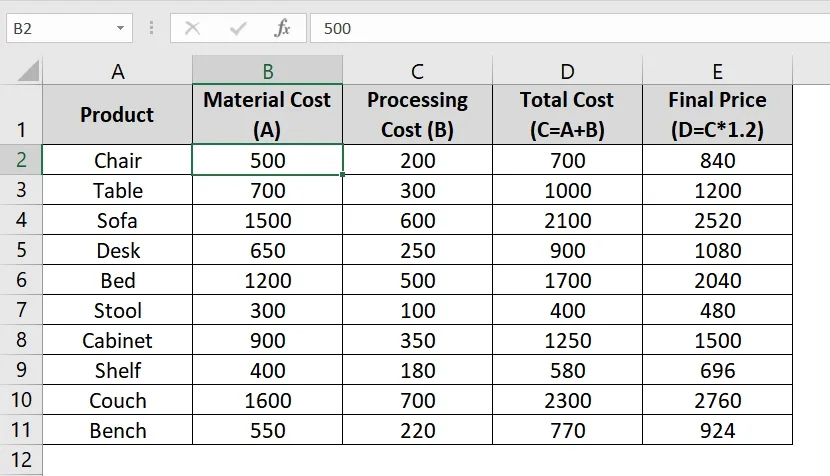Select row 7 header
The width and height of the screenshot is (830, 476).
[x=21, y=310]
